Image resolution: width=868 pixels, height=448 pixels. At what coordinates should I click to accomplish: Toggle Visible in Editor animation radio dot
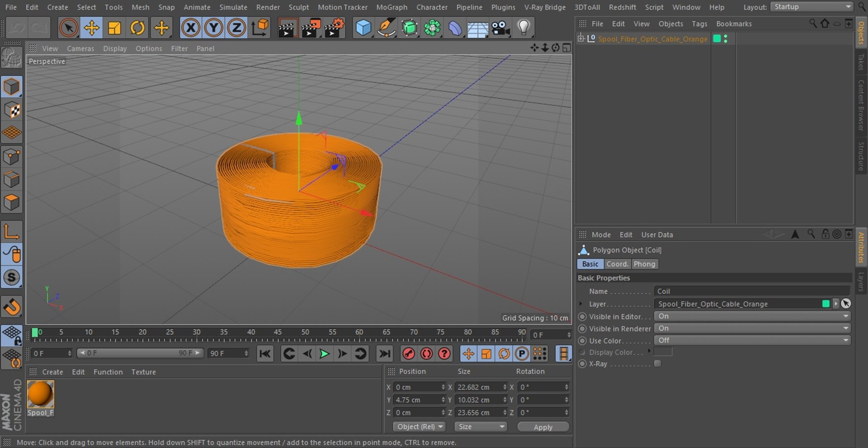(x=583, y=316)
